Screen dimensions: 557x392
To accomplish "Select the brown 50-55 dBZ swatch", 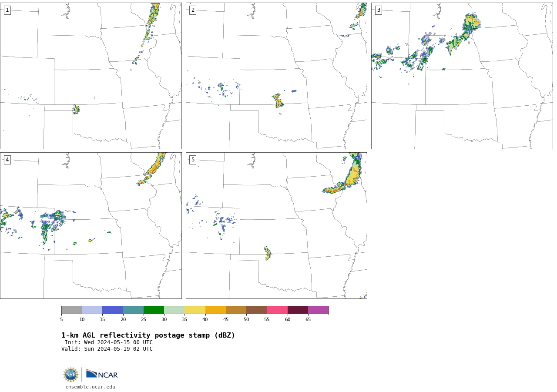I will pos(256,310).
